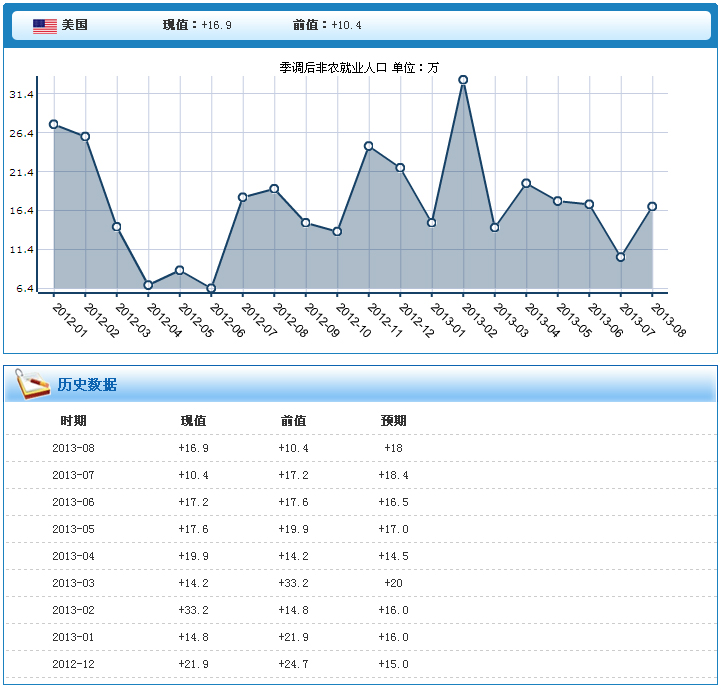Click the 2012-12 period cell in table
721x690 pixels.
73,664
